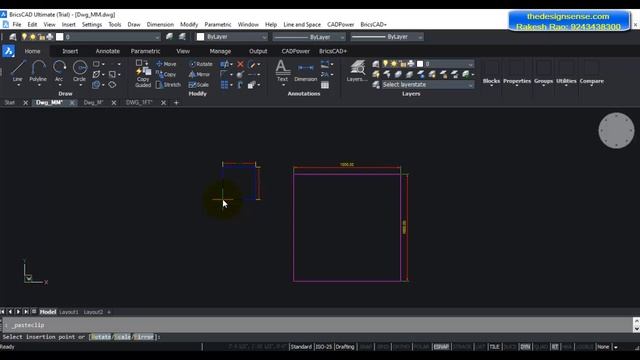This screenshot has height=360, width=640.
Task: Toggle layer on/off lightbulb in Layers panel
Action: point(385,64)
